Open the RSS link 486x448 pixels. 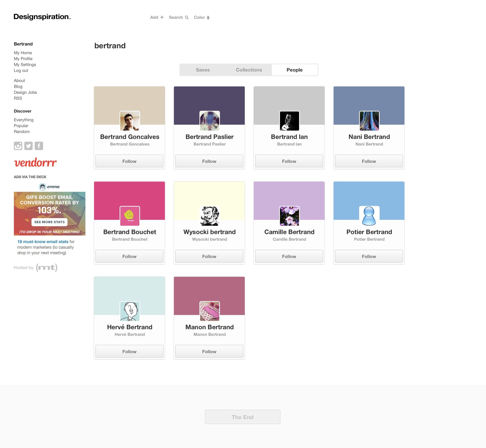click(x=18, y=98)
